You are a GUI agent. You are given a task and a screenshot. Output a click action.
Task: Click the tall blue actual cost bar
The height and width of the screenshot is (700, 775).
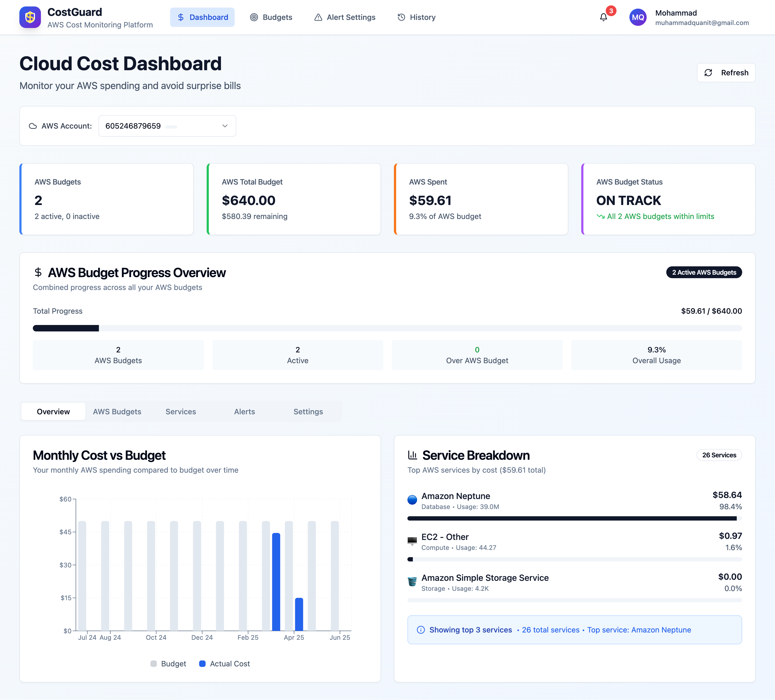tap(276, 581)
